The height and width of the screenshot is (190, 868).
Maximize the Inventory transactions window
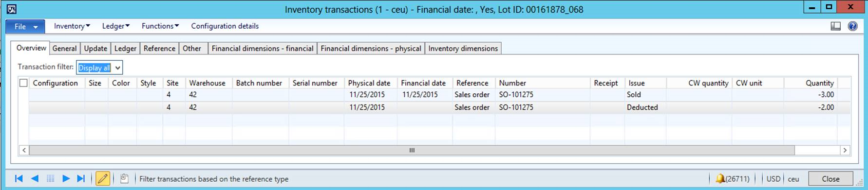coord(829,7)
